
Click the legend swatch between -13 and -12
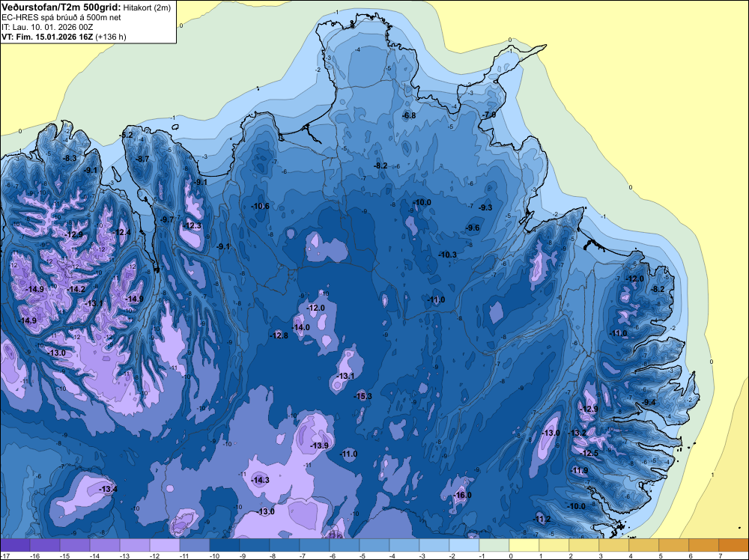135,545
